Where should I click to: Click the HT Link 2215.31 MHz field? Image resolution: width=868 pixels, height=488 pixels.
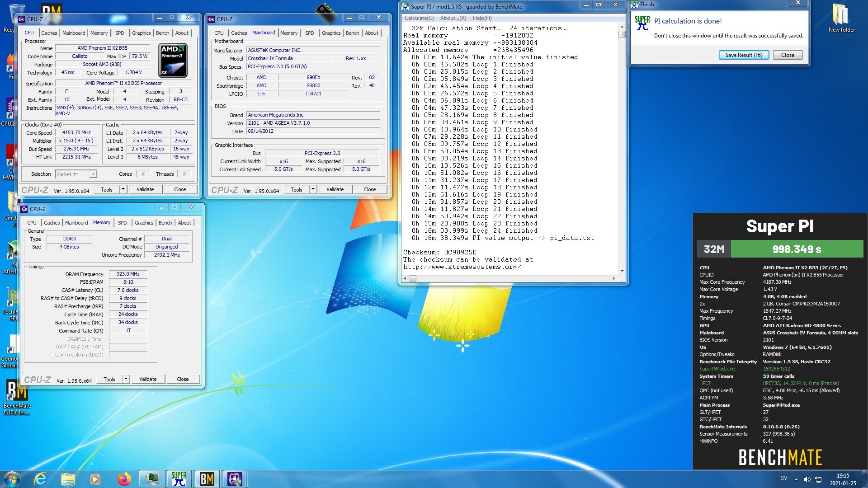(x=76, y=157)
